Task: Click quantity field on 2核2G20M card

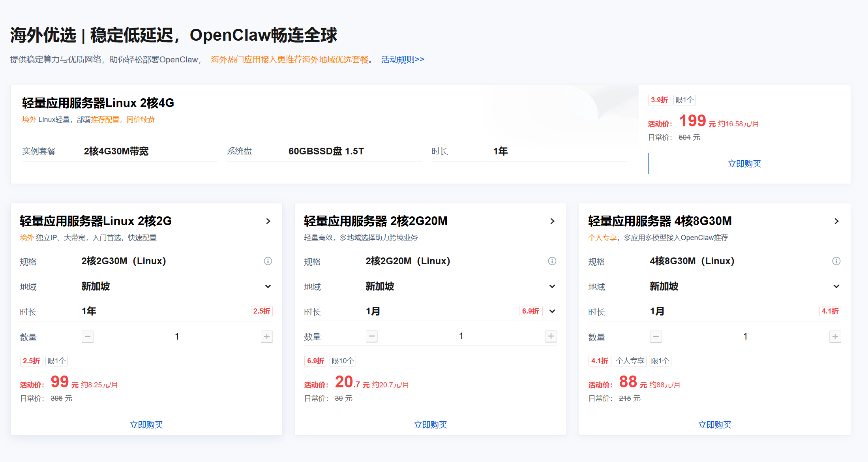Action: (x=461, y=336)
